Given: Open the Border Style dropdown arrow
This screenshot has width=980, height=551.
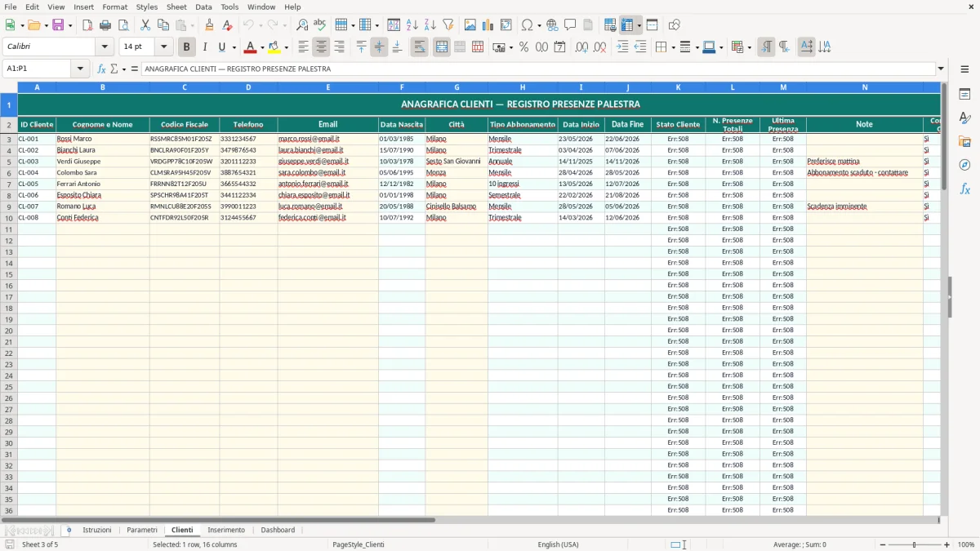Looking at the screenshot, I should click(696, 47).
